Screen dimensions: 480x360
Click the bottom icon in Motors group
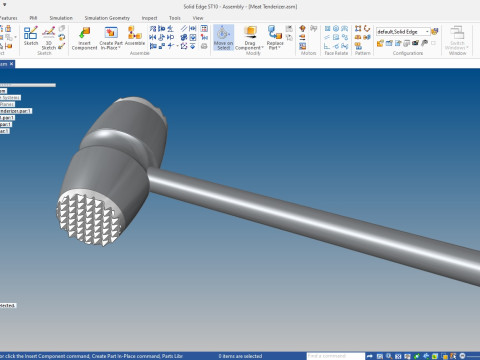click(302, 46)
